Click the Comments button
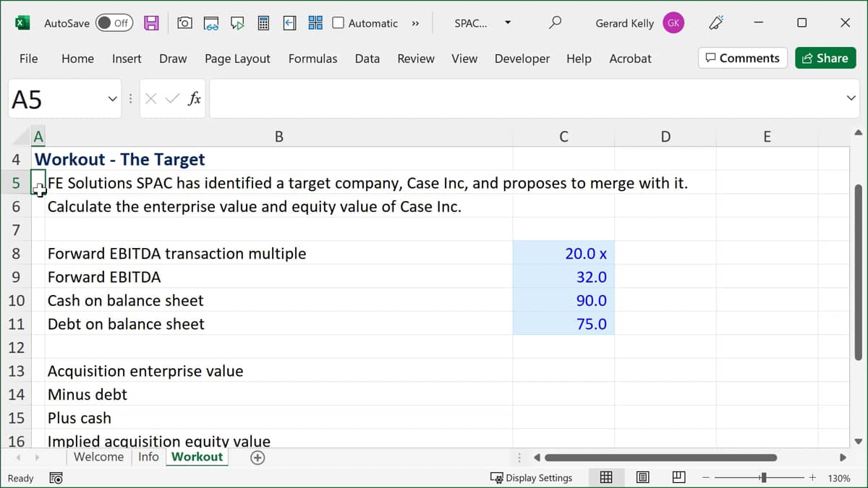 coord(743,58)
